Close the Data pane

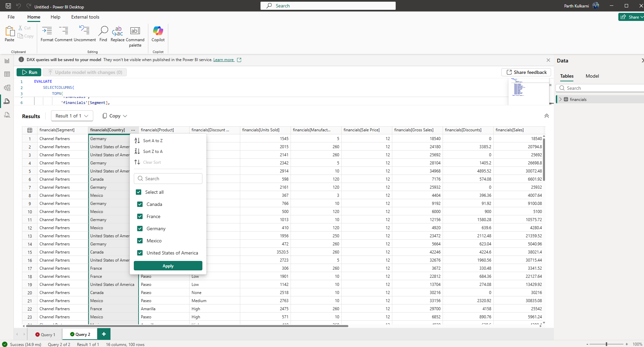[642, 60]
